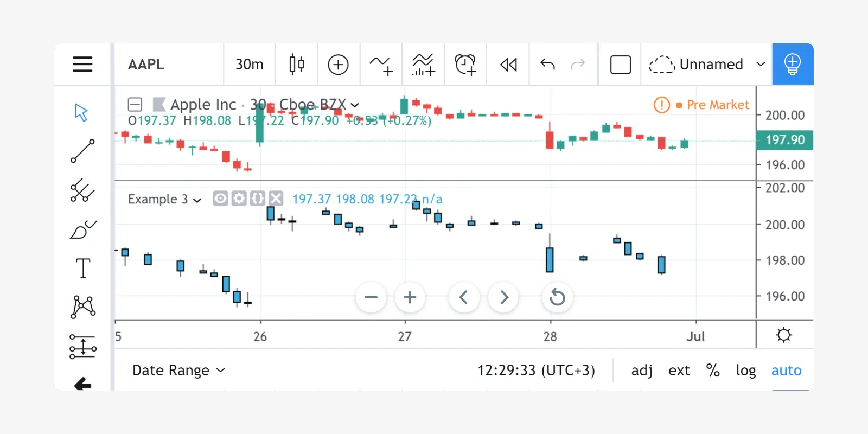Image resolution: width=868 pixels, height=434 pixels.
Task: Undo the last action with the arrow
Action: (547, 65)
